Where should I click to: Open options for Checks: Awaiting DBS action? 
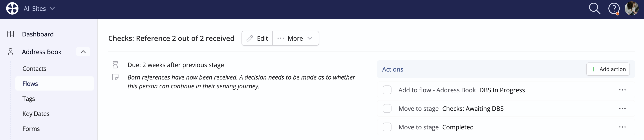622,109
